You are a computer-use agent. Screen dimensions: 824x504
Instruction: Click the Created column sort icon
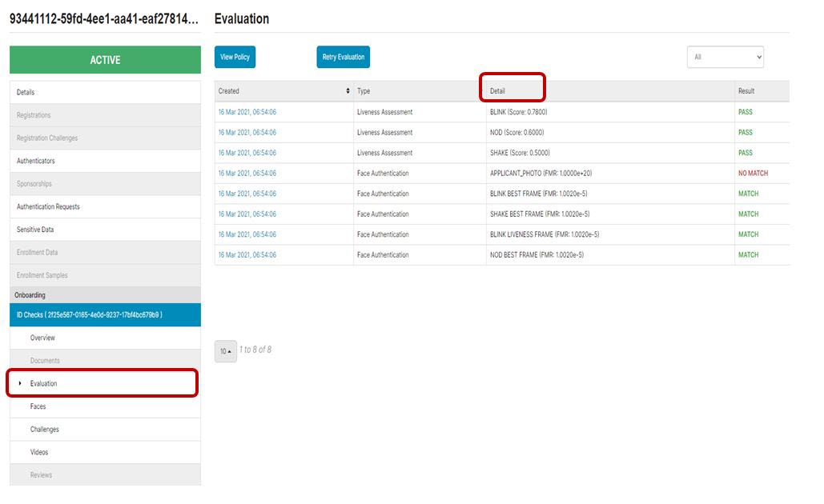pos(348,91)
